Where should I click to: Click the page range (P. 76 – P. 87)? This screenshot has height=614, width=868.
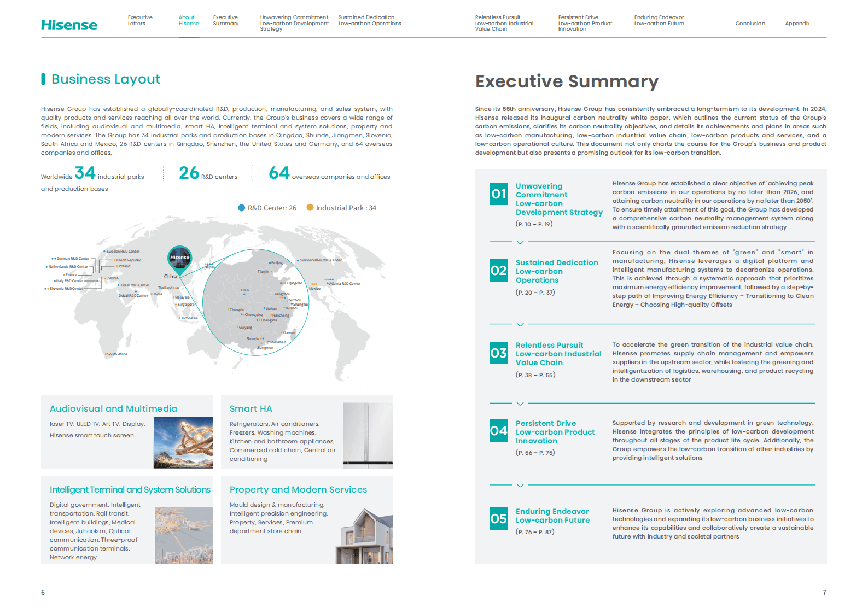(x=535, y=532)
